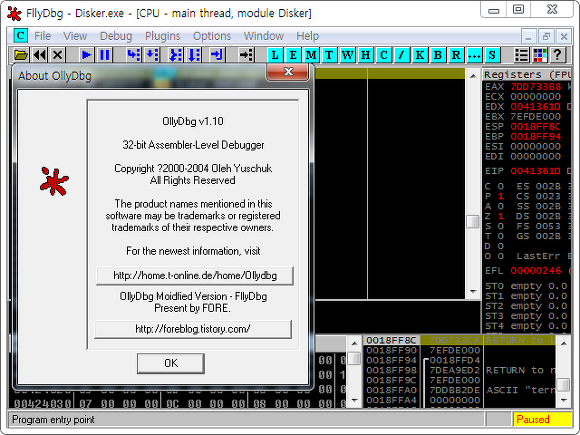580x435 pixels.
Task: Pause execution with the pause icon
Action: point(105,55)
